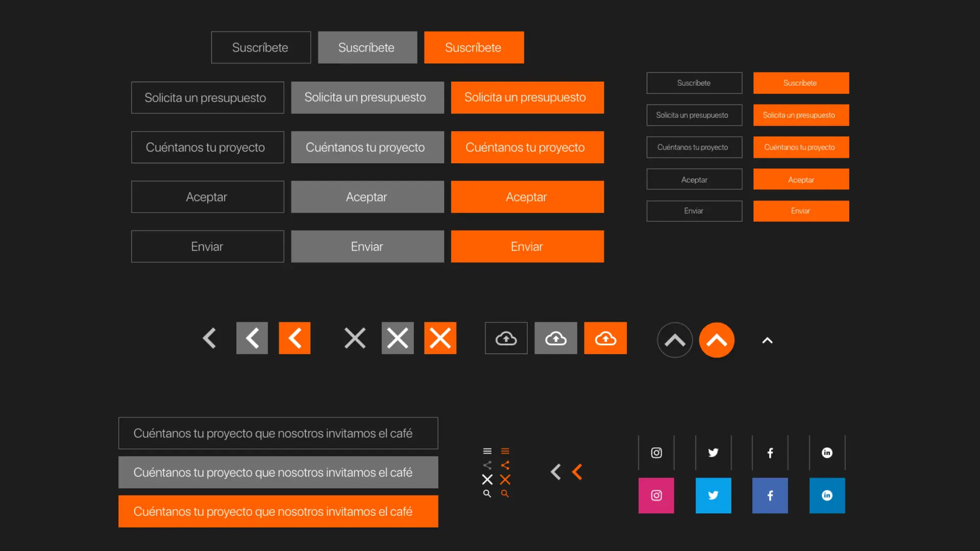Click small orange Solicita un presupuesto button
Image resolution: width=980 pixels, height=551 pixels.
point(801,115)
